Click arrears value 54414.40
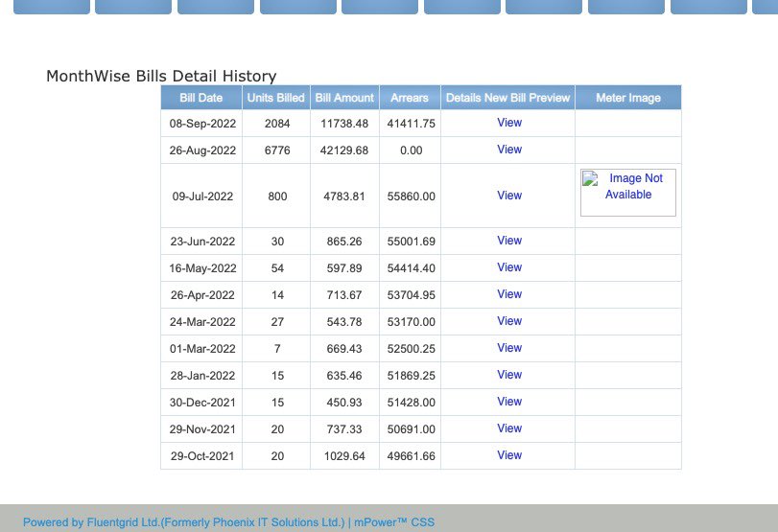 pyautogui.click(x=411, y=268)
